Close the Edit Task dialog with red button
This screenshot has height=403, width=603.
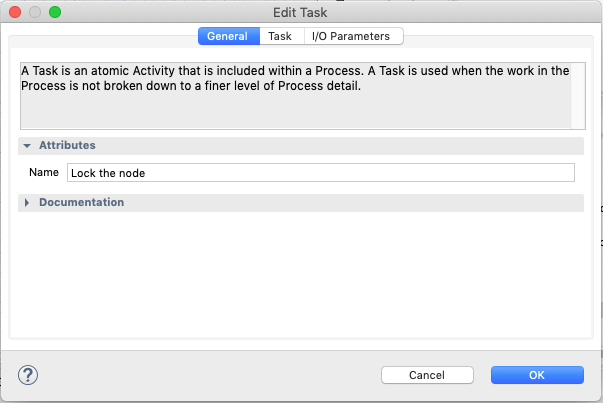(15, 12)
